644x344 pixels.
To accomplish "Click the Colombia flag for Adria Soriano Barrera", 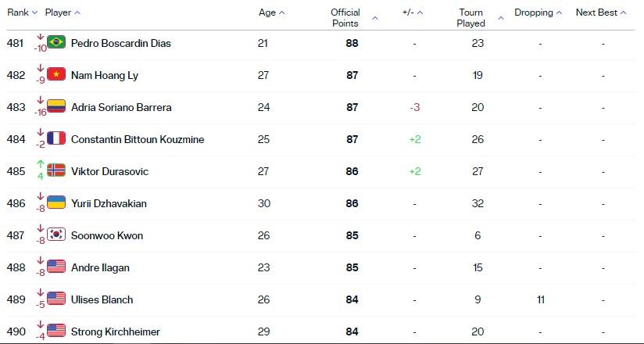I will (56, 106).
